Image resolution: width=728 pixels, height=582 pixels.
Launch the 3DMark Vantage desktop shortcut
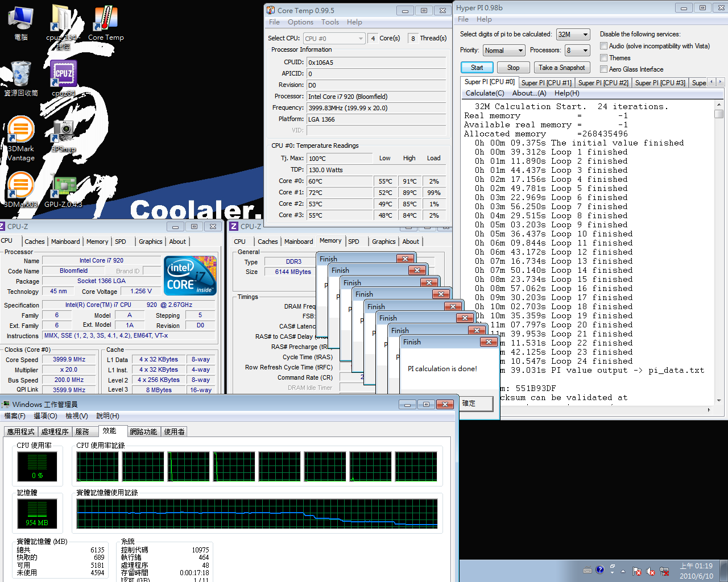point(21,138)
